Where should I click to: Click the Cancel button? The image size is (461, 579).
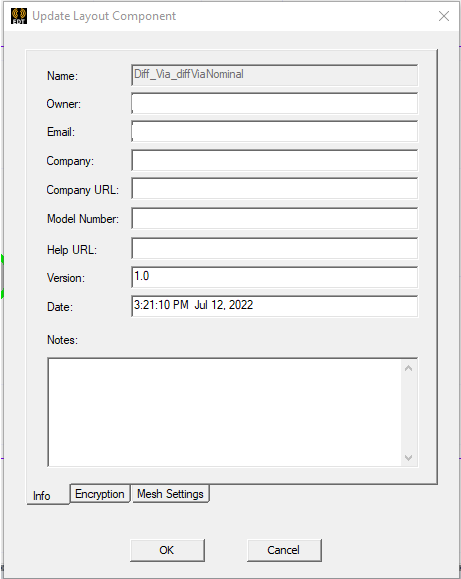click(x=284, y=550)
